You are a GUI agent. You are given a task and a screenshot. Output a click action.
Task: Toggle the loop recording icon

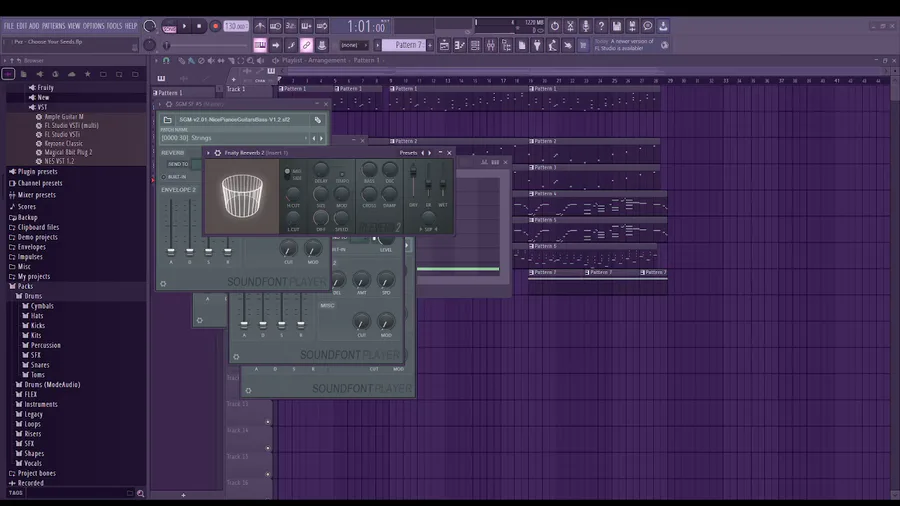(x=322, y=26)
